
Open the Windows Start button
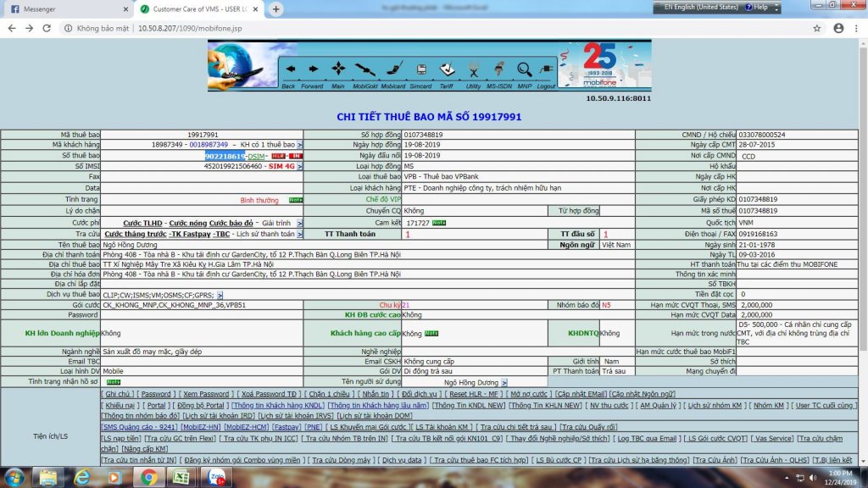click(x=14, y=478)
